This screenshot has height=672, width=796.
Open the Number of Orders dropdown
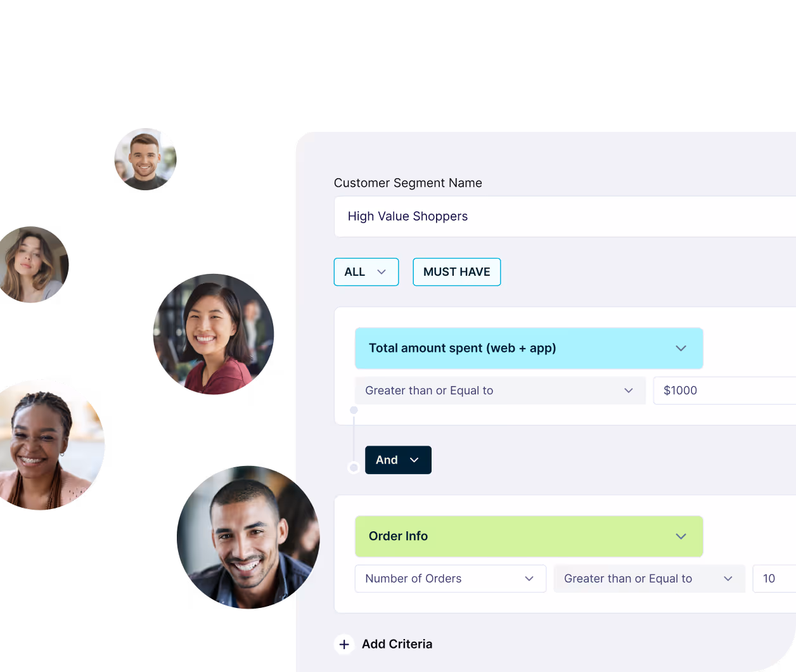click(451, 579)
